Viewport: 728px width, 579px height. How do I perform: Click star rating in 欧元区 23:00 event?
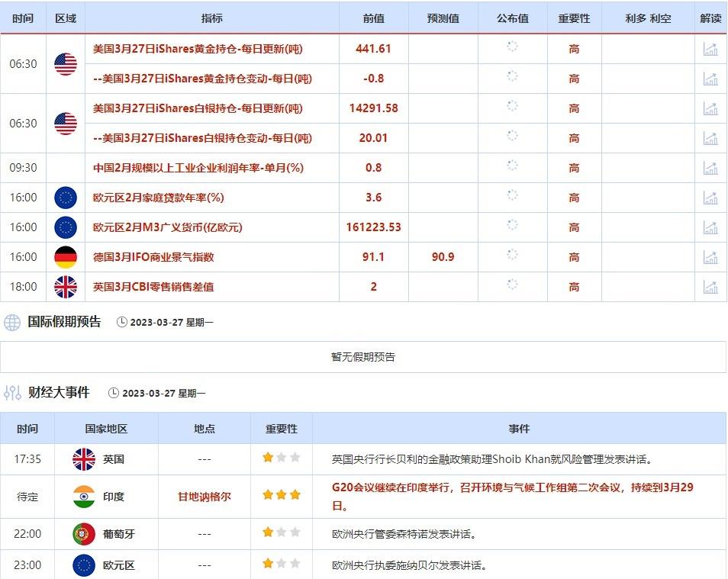(x=282, y=563)
